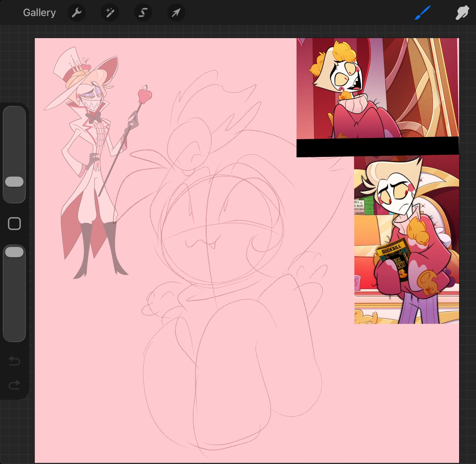Open the Adjustments magic wand menu
This screenshot has height=464, width=476.
coord(110,13)
